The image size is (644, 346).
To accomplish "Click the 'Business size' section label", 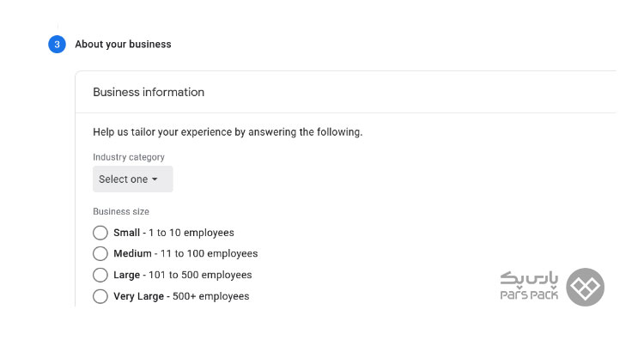I will (121, 212).
